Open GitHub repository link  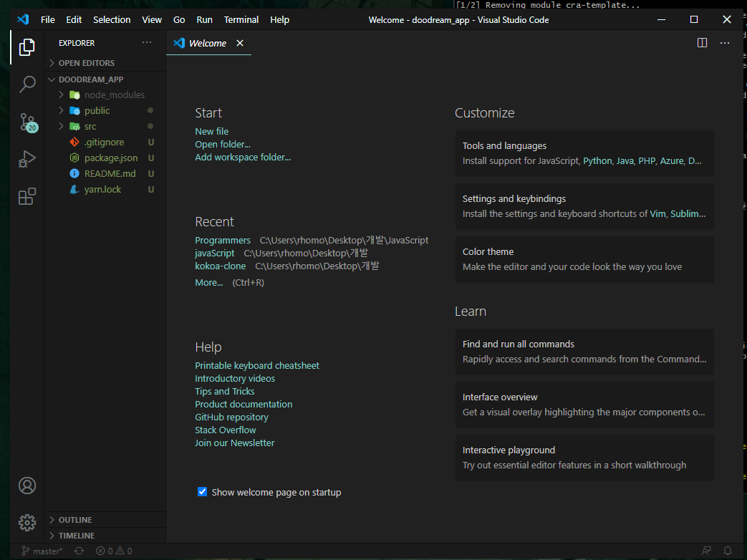pos(231,417)
